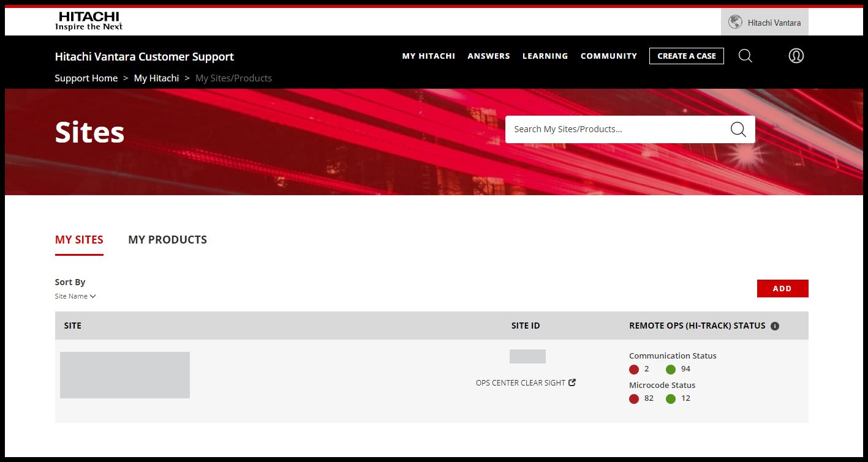Open the header search magnifier icon
This screenshot has width=868, height=462.
point(745,56)
